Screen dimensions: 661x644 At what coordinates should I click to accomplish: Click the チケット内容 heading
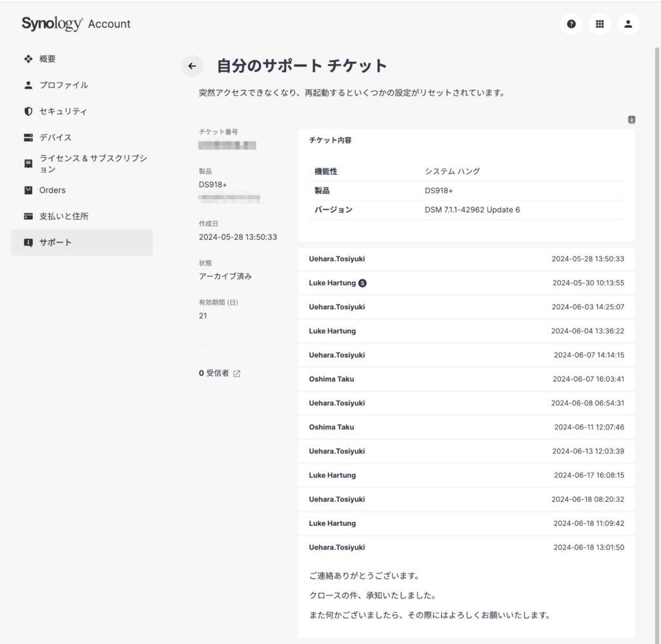(x=330, y=140)
